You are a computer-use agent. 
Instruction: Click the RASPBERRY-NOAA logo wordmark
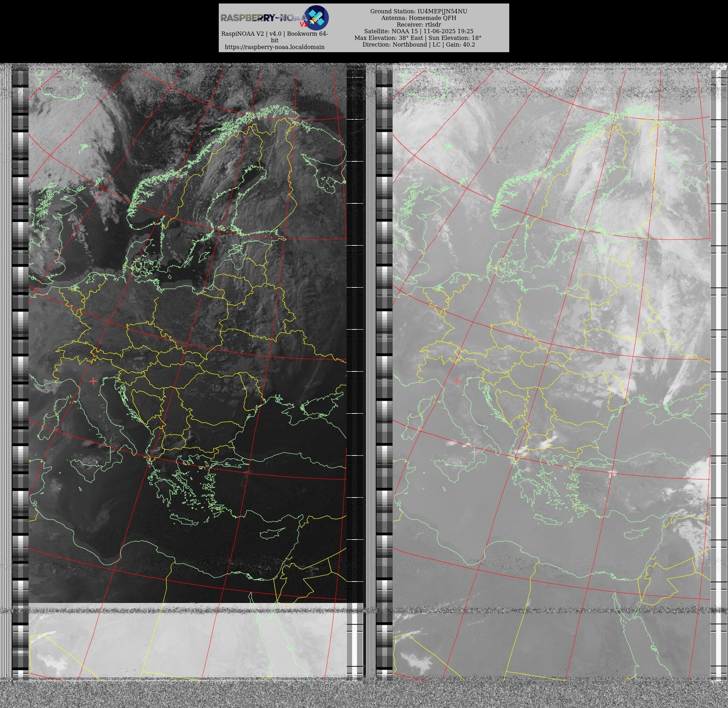(264, 18)
